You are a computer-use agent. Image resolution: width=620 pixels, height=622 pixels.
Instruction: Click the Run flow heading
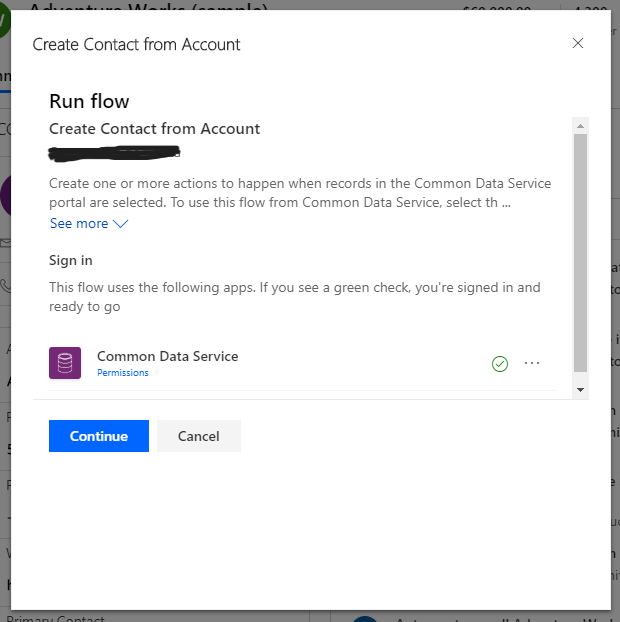click(89, 101)
